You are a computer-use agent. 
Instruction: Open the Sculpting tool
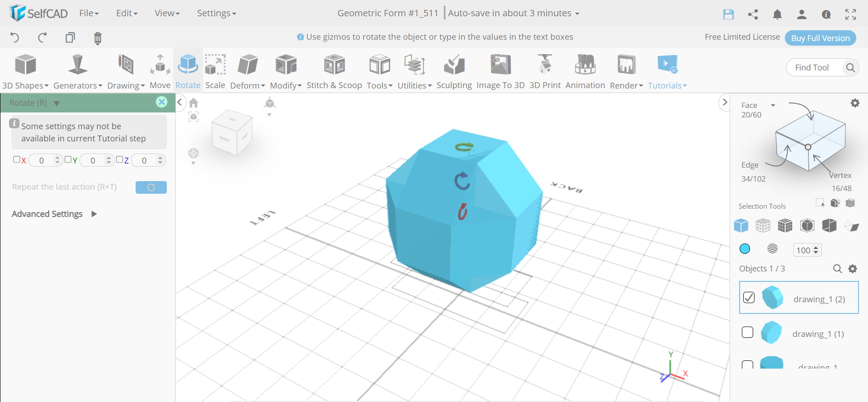click(454, 71)
